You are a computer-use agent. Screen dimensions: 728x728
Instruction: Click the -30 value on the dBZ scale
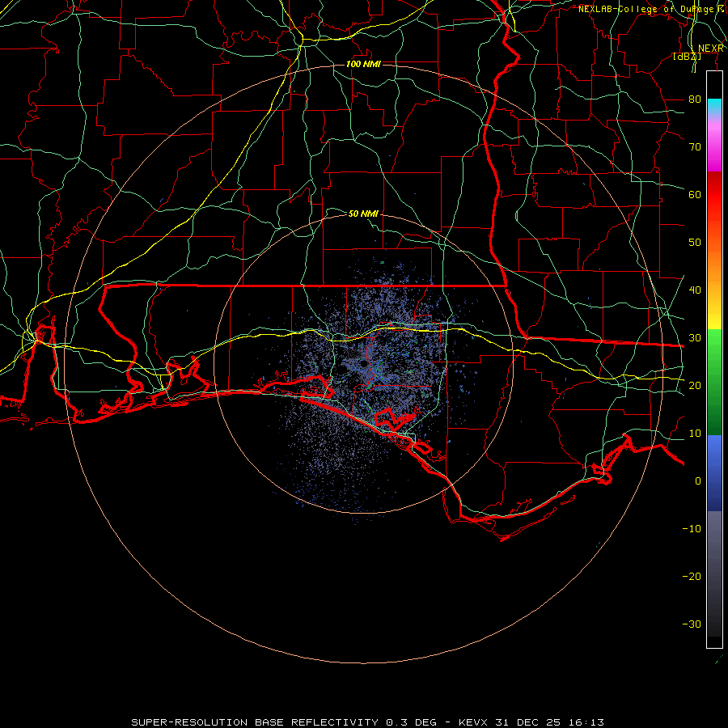coord(692,624)
